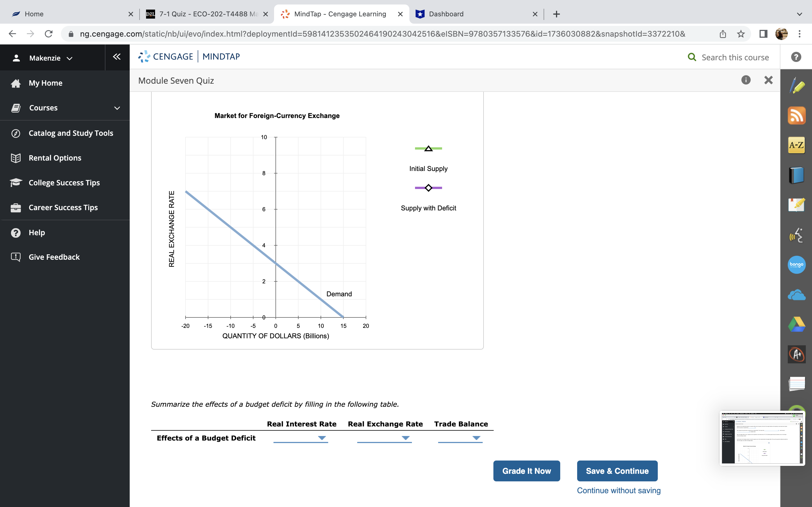Click the Grade It Now button

pyautogui.click(x=526, y=471)
